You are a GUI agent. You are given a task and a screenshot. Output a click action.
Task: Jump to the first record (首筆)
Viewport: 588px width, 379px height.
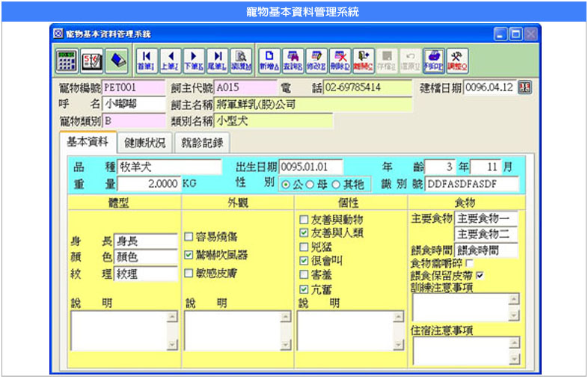[x=146, y=59]
